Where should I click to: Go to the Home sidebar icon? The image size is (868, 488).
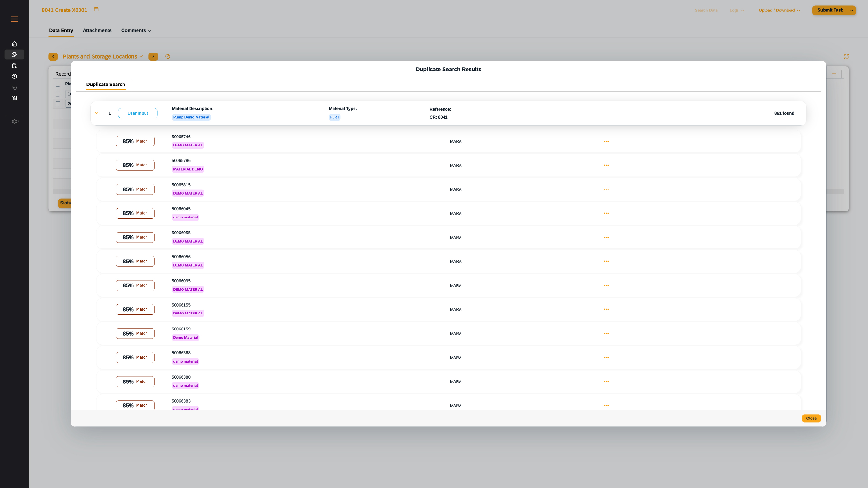coord(14,44)
